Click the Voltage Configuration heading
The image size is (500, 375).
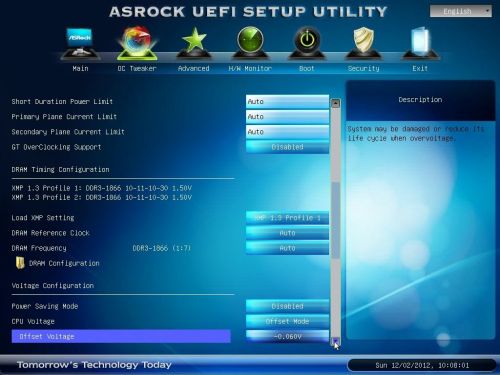point(53,286)
